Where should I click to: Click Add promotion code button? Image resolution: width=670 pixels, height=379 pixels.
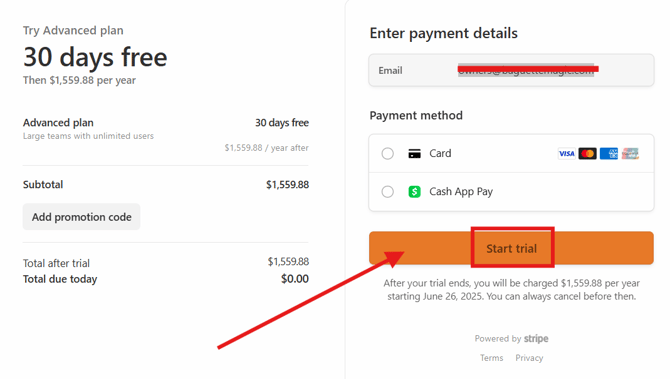point(81,217)
